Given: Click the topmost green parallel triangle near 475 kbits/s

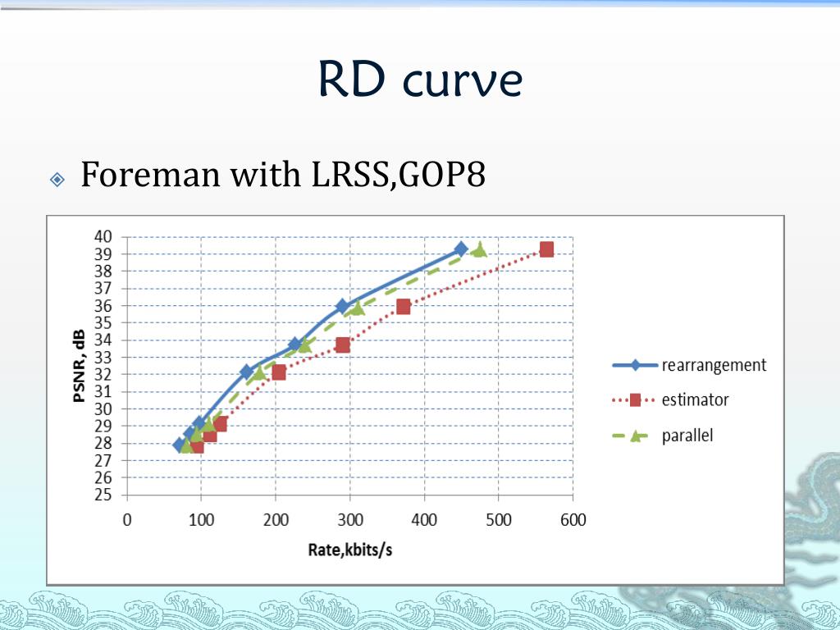Looking at the screenshot, I should pyautogui.click(x=479, y=249).
